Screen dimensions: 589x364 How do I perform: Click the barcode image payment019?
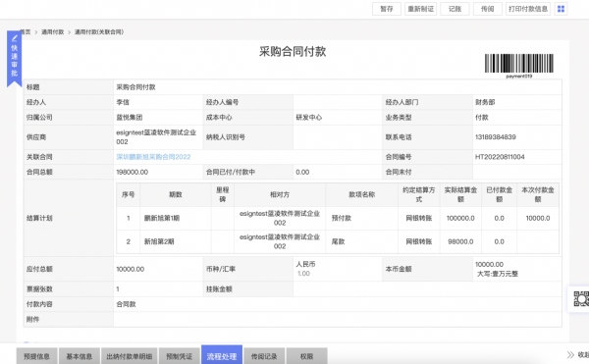(518, 66)
